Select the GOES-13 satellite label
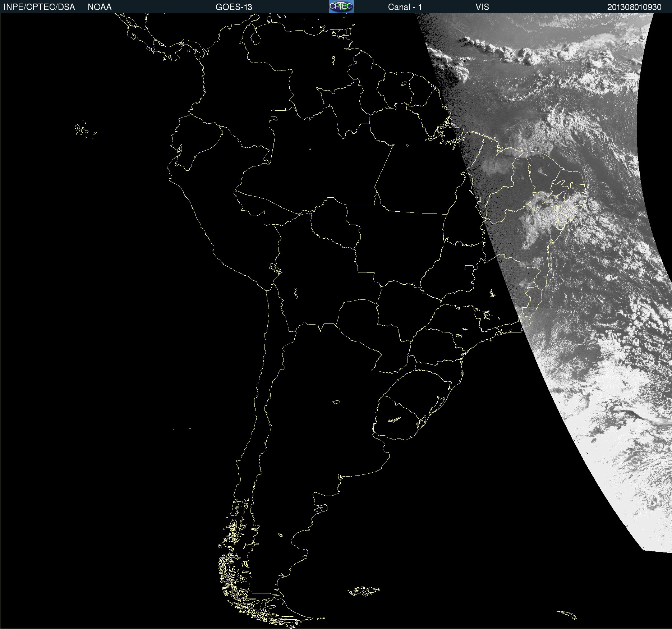This screenshot has height=629, width=672. (x=234, y=7)
